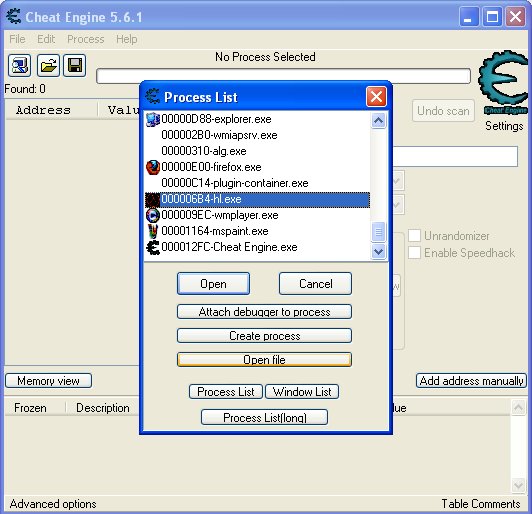Screen dimensions: 532x514
Task: Click address table scroll up arrow
Action: (x=518, y=407)
